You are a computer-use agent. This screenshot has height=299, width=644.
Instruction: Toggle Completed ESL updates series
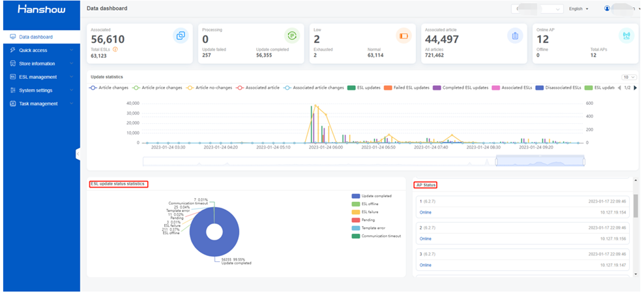coord(460,87)
